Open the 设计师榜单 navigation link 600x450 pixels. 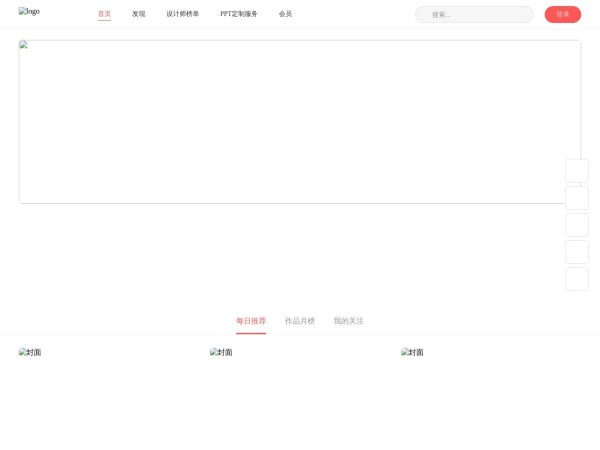click(182, 14)
